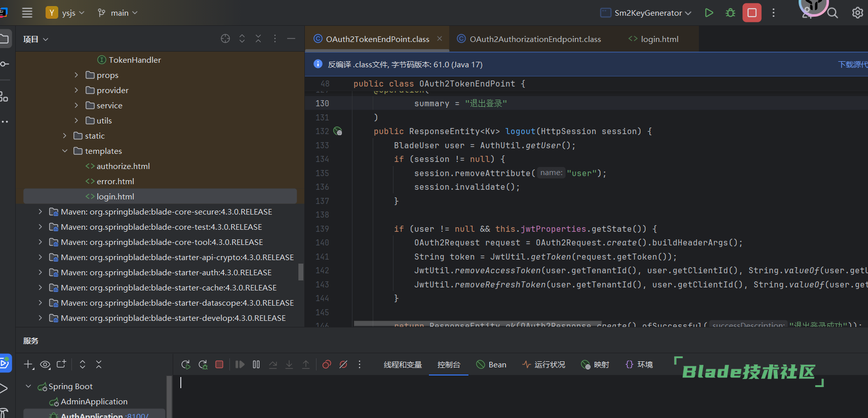Screen dimensions: 868x418
Task: Click the 下载源代码 link in the banner
Action: click(x=853, y=64)
